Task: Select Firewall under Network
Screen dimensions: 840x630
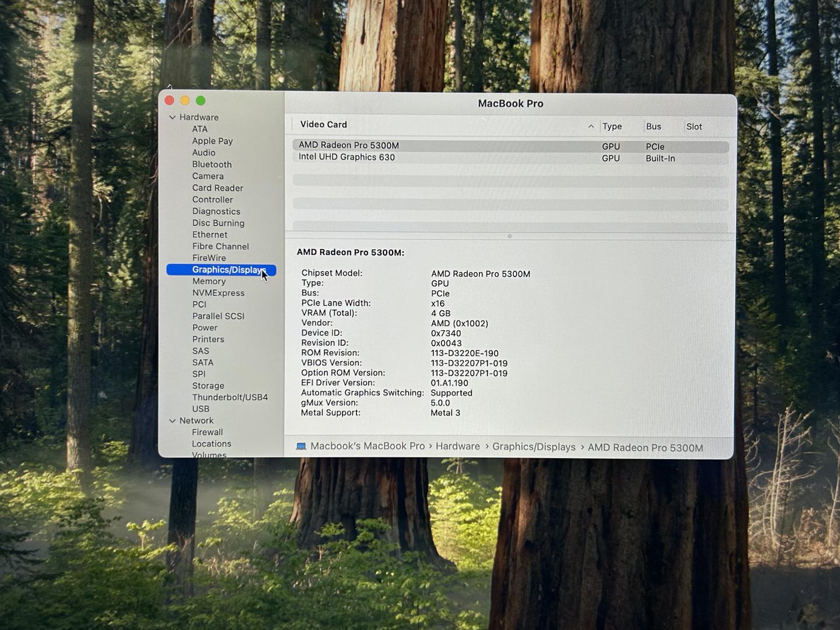Action: pyautogui.click(x=207, y=432)
